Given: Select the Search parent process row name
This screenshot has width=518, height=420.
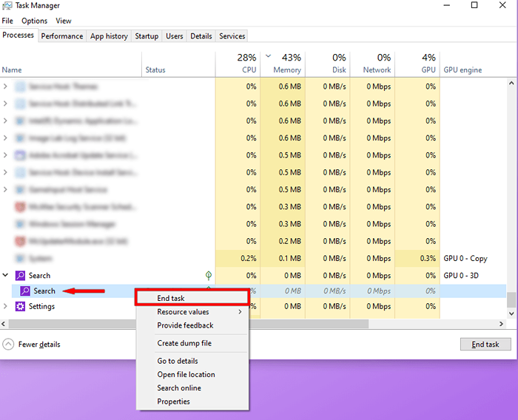Looking at the screenshot, I should tap(39, 275).
